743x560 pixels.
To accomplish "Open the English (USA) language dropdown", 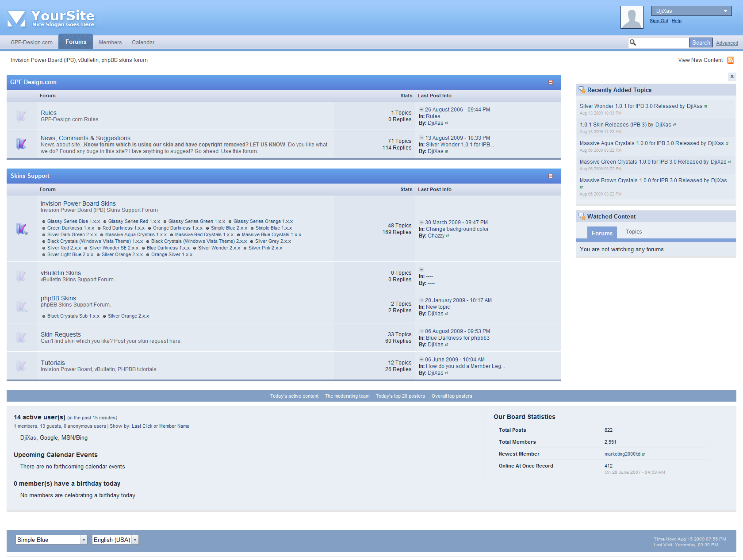I will click(115, 540).
